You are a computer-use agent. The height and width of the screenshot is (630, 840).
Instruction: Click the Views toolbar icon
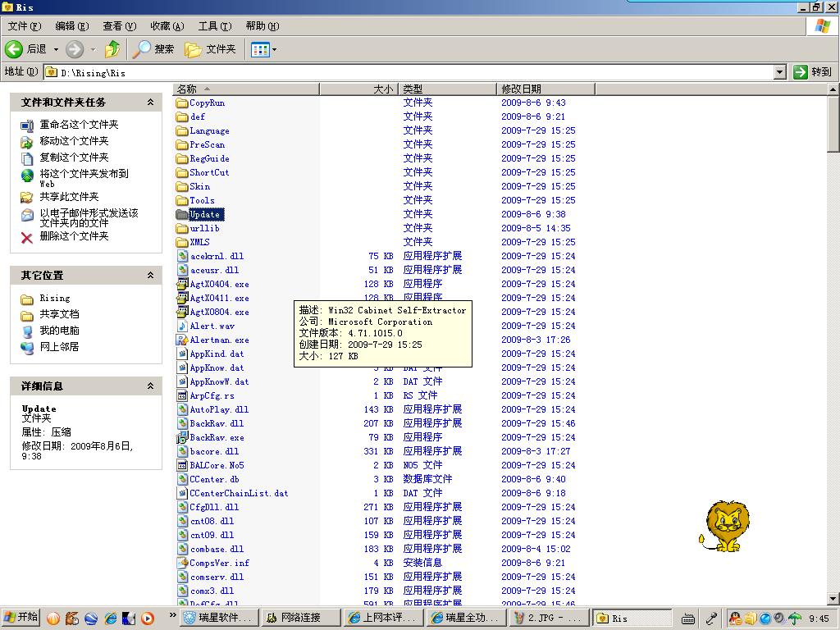260,50
